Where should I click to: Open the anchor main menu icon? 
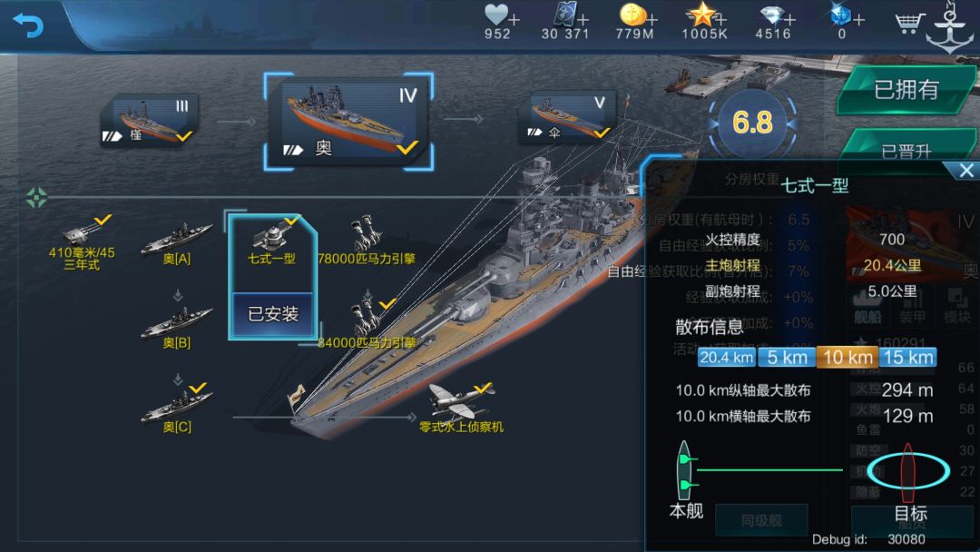click(x=950, y=28)
